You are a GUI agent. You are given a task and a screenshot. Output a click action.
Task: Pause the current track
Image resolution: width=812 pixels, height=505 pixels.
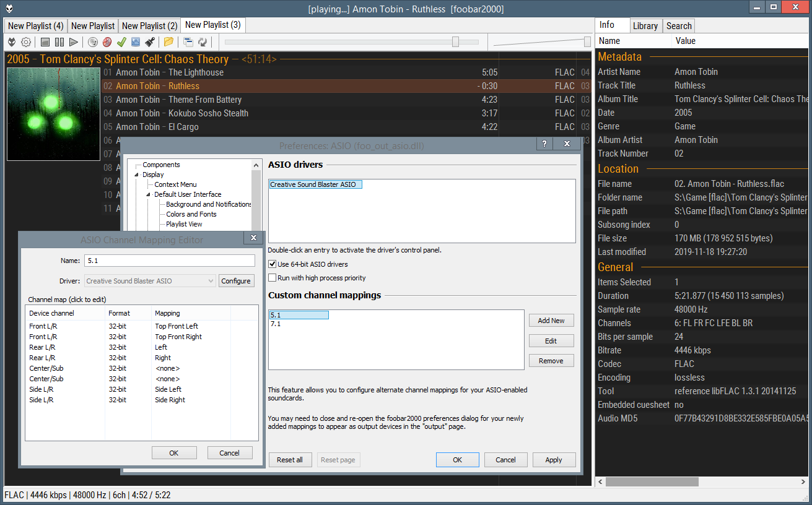(59, 42)
